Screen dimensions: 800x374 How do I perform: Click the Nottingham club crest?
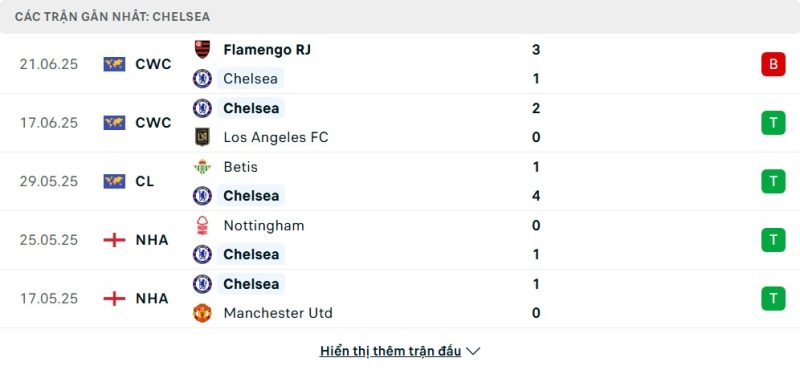click(x=203, y=226)
